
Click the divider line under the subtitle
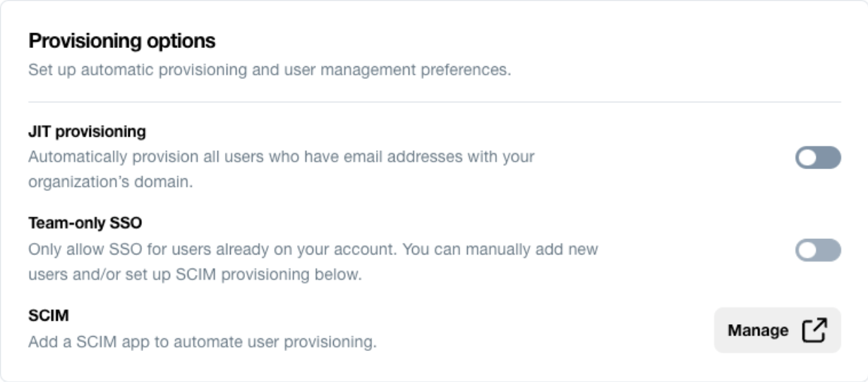click(x=435, y=102)
